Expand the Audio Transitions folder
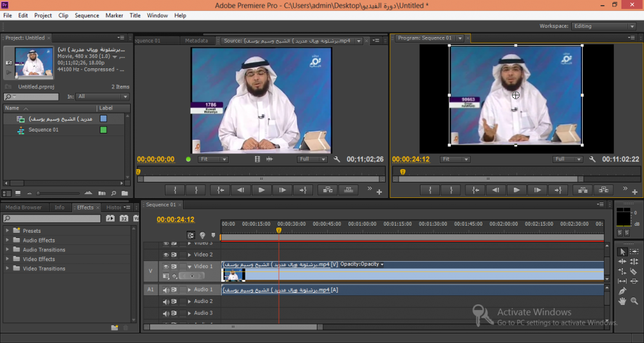The width and height of the screenshot is (644, 343). pyautogui.click(x=8, y=250)
